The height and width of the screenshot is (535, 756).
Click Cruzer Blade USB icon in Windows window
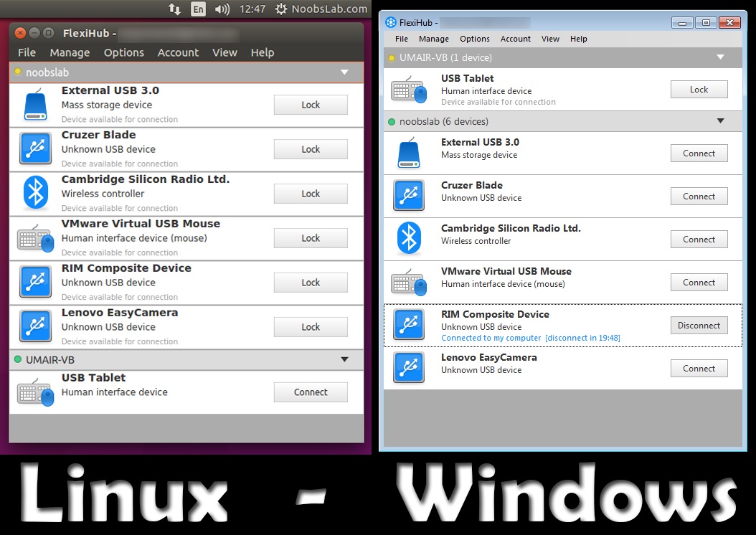tap(409, 195)
